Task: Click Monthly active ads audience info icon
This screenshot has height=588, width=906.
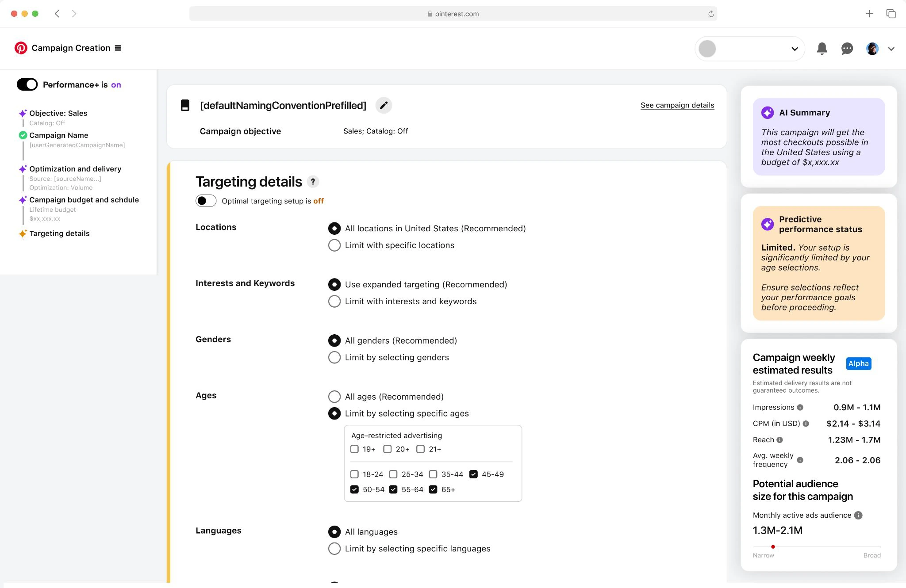Action: pyautogui.click(x=858, y=515)
